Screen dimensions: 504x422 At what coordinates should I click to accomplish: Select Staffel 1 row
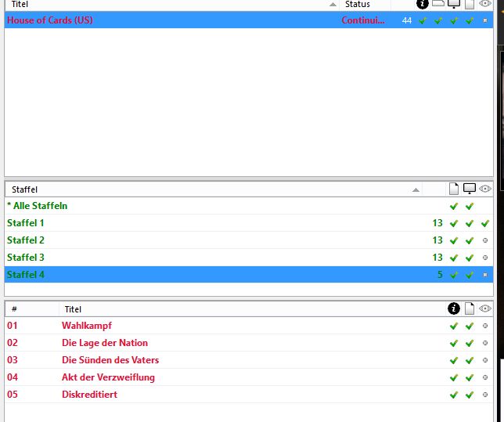[x=249, y=223]
